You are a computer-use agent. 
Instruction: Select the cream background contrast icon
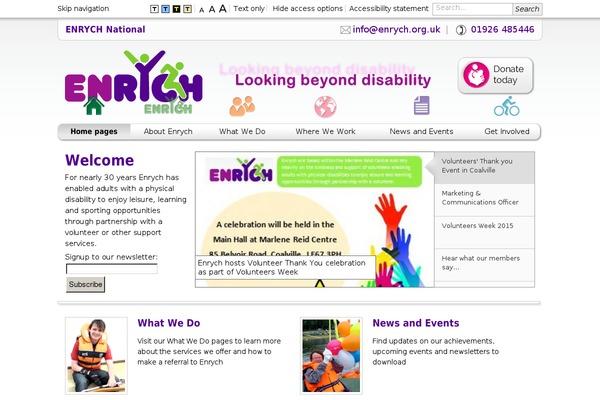[188, 9]
